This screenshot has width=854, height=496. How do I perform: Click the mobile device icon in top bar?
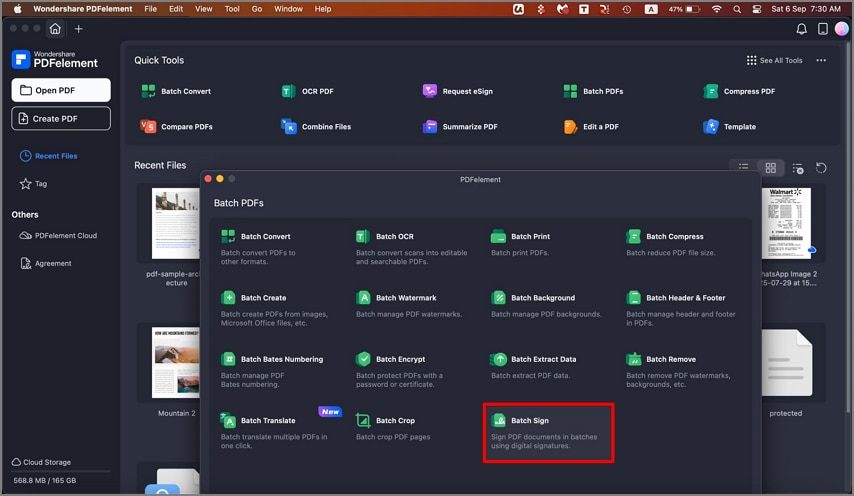[822, 29]
